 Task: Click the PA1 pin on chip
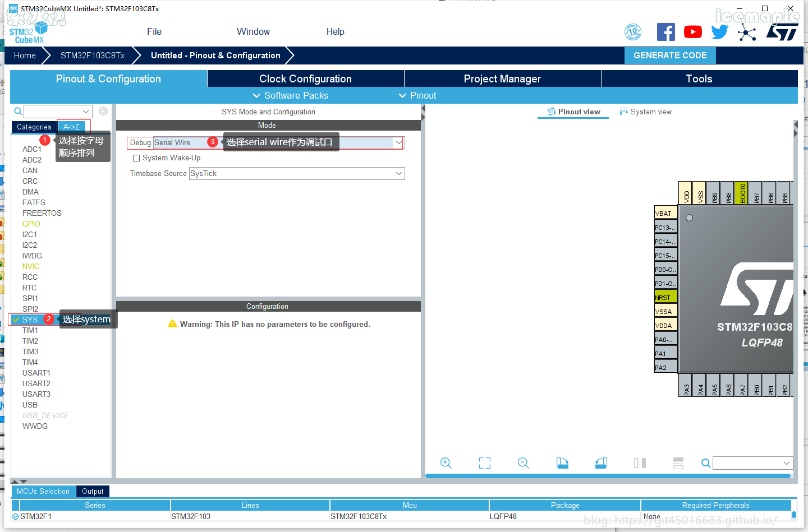click(665, 353)
